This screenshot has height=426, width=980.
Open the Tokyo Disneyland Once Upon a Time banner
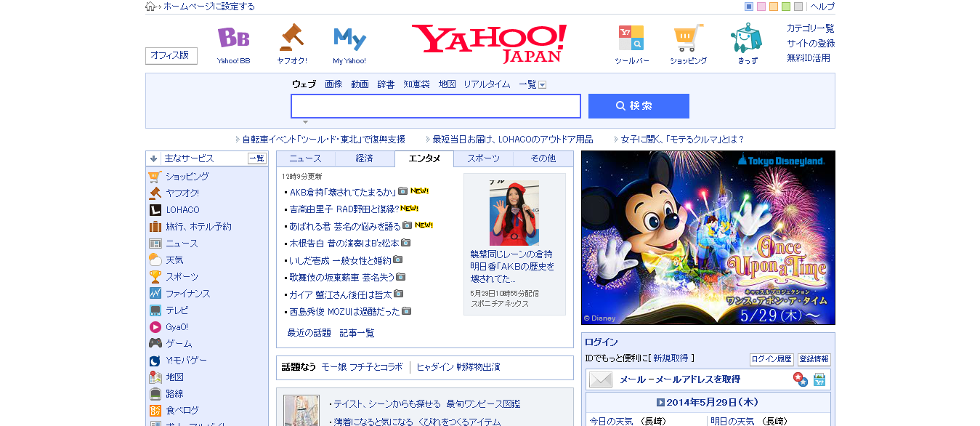(x=708, y=238)
